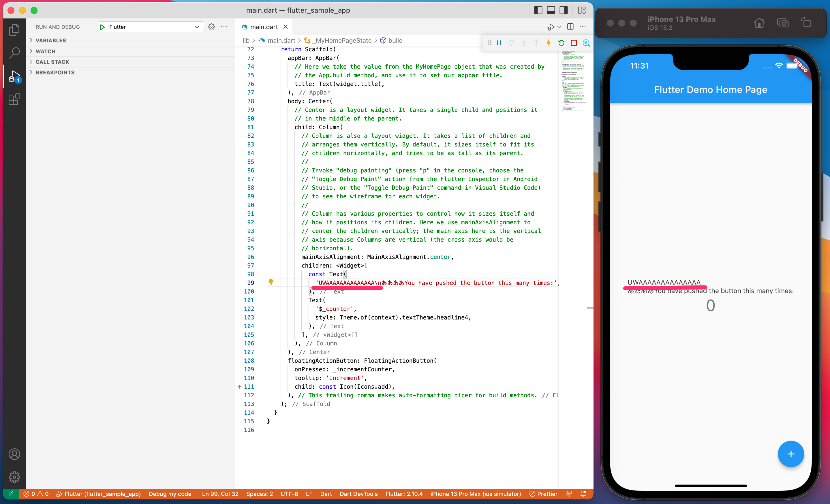The width and height of the screenshot is (830, 504).
Task: Open the Search view in activity bar
Action: 14,52
